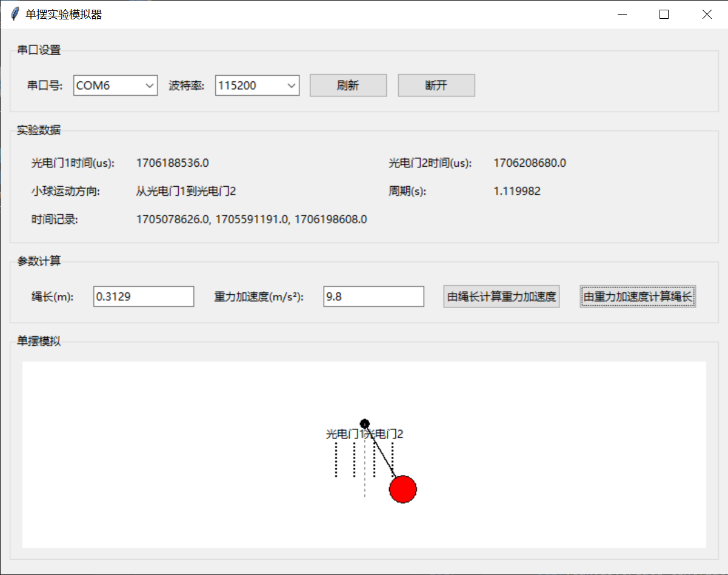Click into the 重力加速度 input field
The width and height of the screenshot is (728, 575).
pyautogui.click(x=373, y=297)
